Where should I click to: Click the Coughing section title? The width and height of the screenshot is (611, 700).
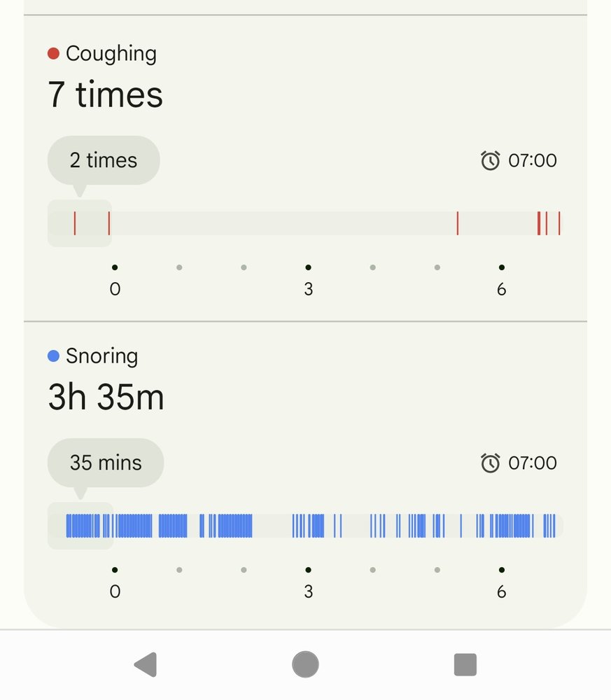(x=111, y=54)
